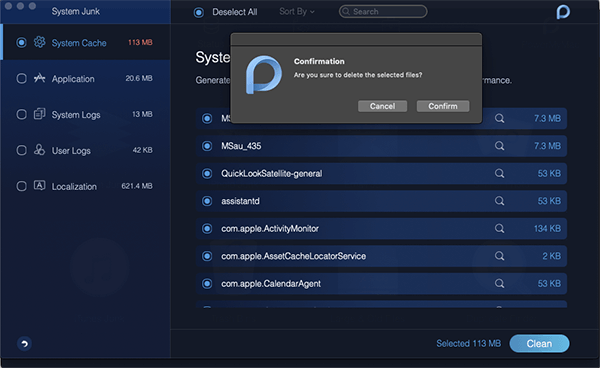
Task: Open the System Logs category
Action: click(86, 114)
